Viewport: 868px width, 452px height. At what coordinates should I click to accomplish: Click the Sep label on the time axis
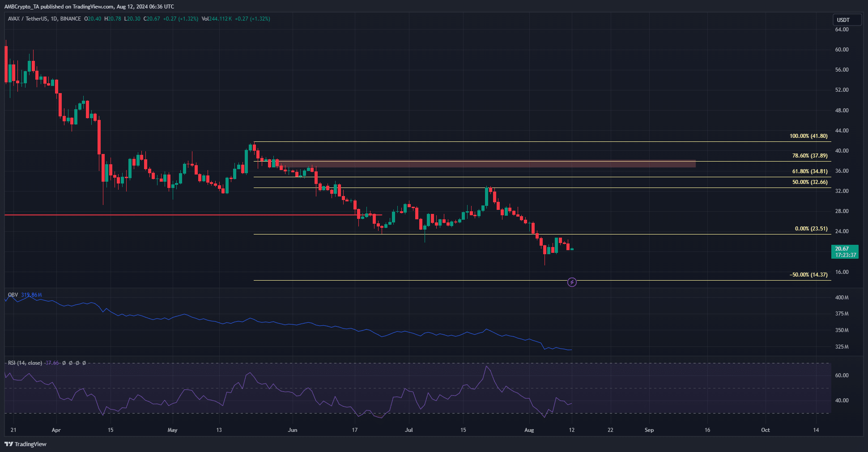pos(649,430)
